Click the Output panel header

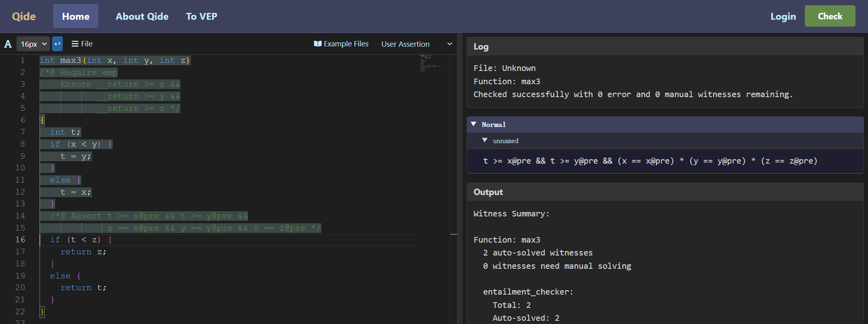(x=665, y=192)
